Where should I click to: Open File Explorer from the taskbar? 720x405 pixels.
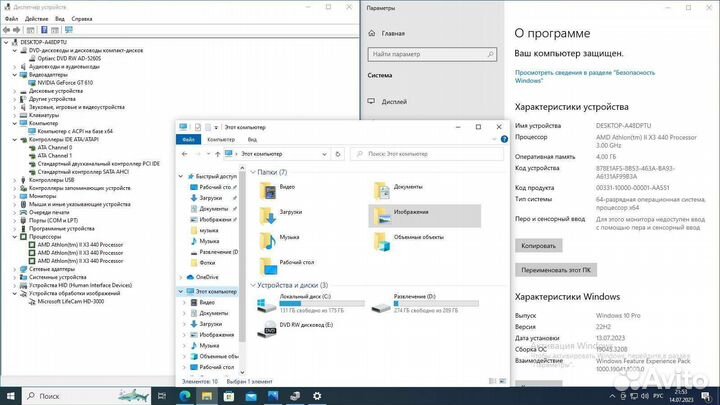coord(207,396)
